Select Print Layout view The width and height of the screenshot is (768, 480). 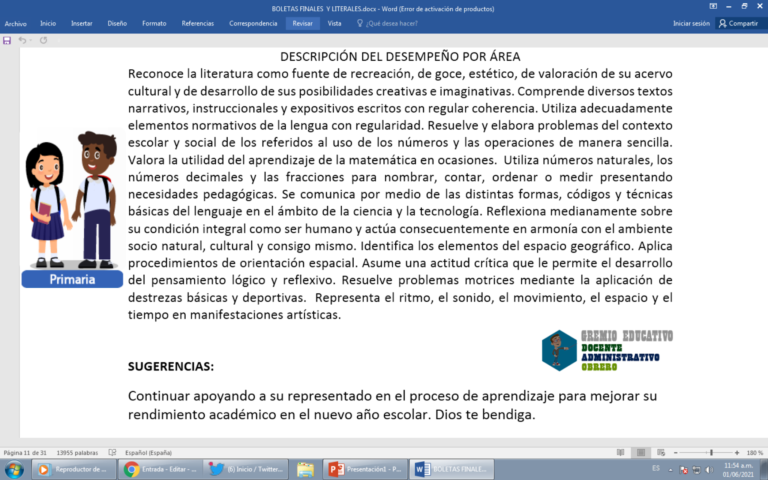tap(641, 453)
